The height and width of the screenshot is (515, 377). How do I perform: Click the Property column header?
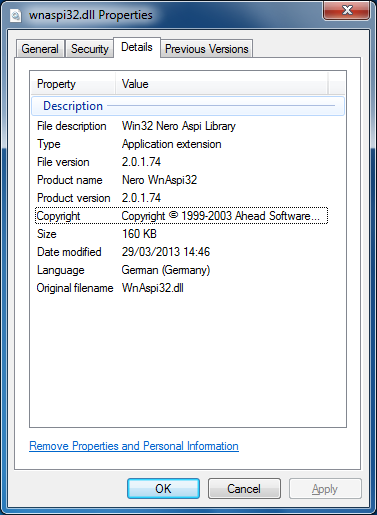point(73,84)
